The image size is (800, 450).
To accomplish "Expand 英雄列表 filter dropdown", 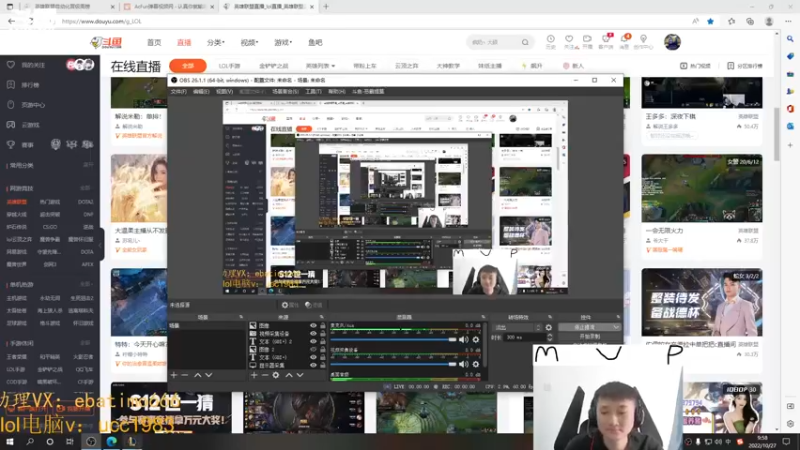I will [320, 66].
